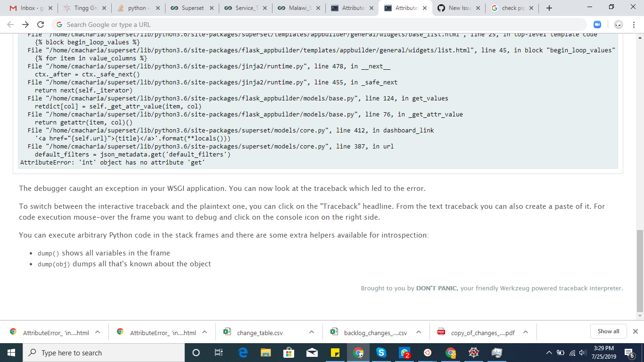
Task: Click the Show all downloads button
Action: click(608, 331)
